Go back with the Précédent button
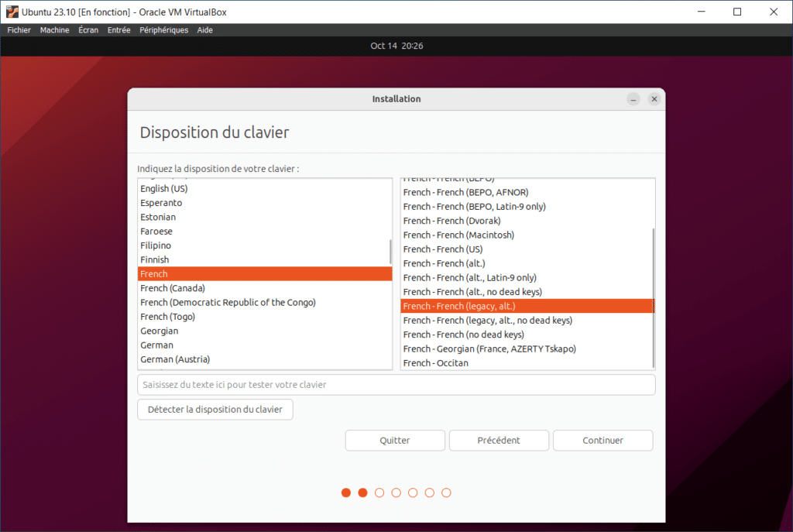The image size is (793, 532). coord(499,441)
